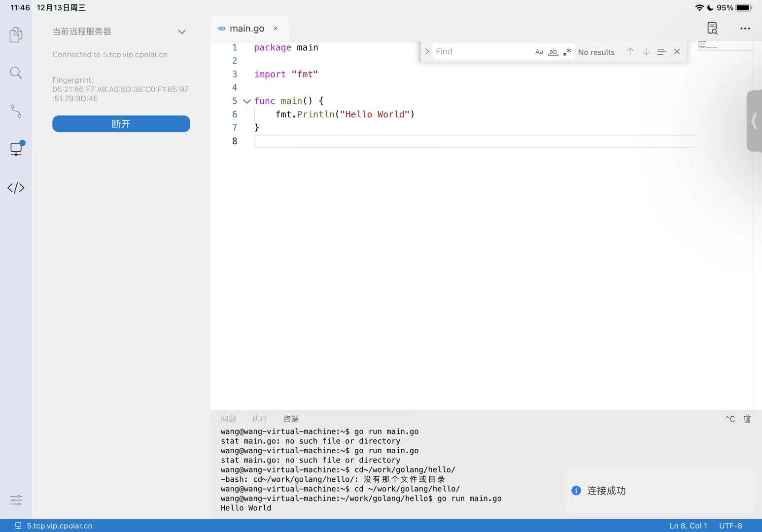Open the code snippets sidebar icon

tap(16, 188)
